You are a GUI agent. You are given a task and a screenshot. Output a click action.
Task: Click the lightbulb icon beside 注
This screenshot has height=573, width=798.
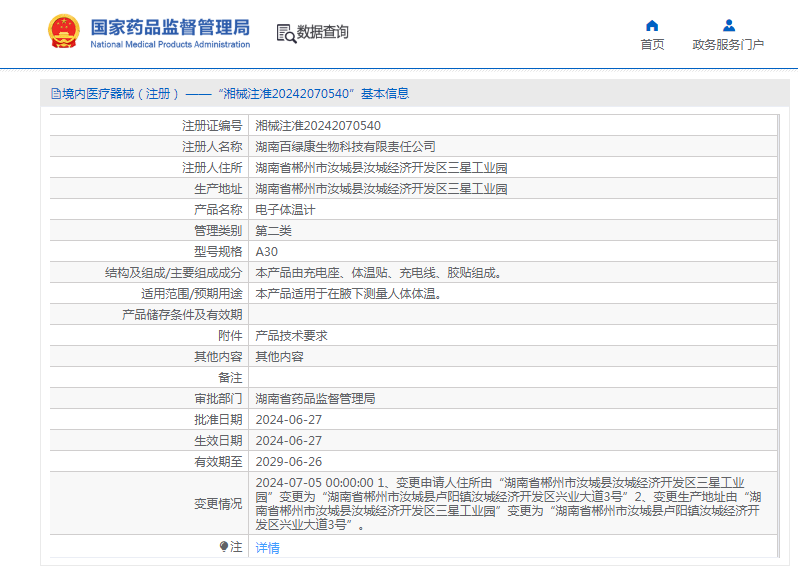click(x=223, y=547)
